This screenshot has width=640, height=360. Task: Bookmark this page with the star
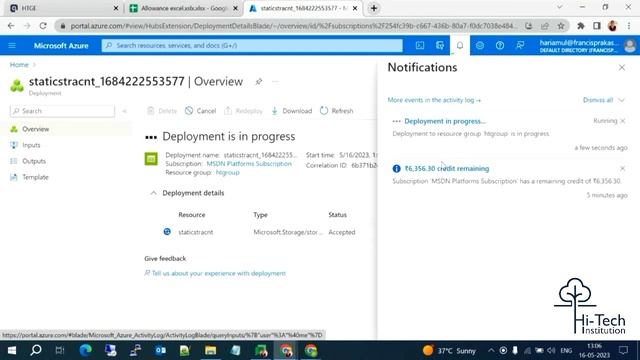[561, 26]
